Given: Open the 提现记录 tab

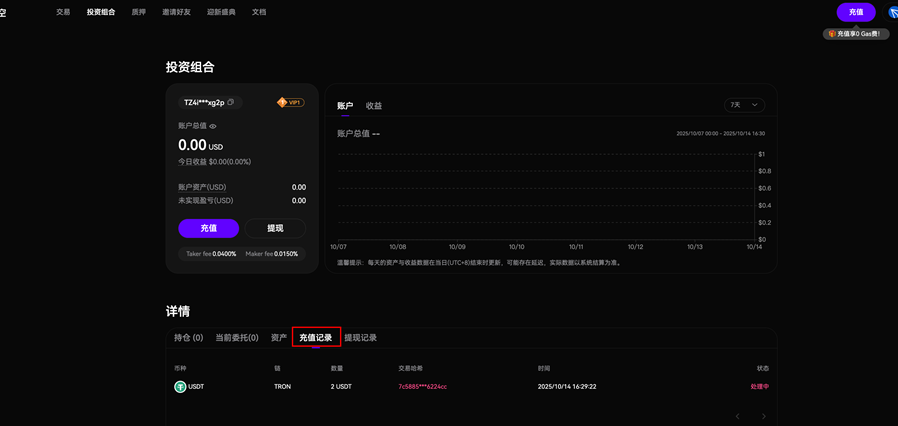Looking at the screenshot, I should tap(360, 338).
